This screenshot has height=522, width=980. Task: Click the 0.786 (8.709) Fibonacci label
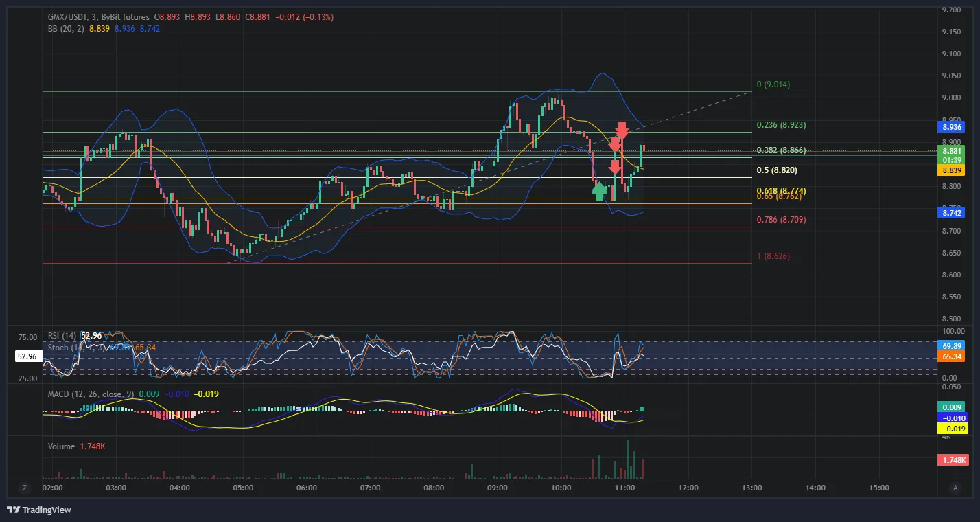coord(781,220)
